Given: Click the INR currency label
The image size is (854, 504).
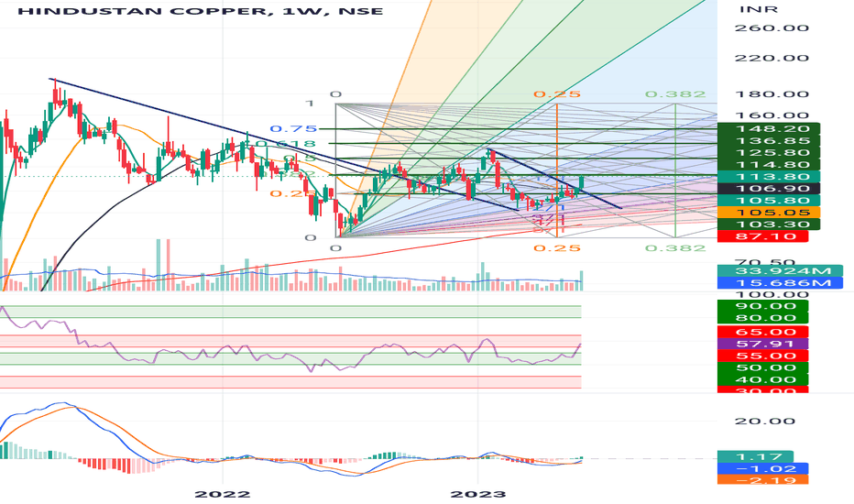Looking at the screenshot, I should [759, 9].
